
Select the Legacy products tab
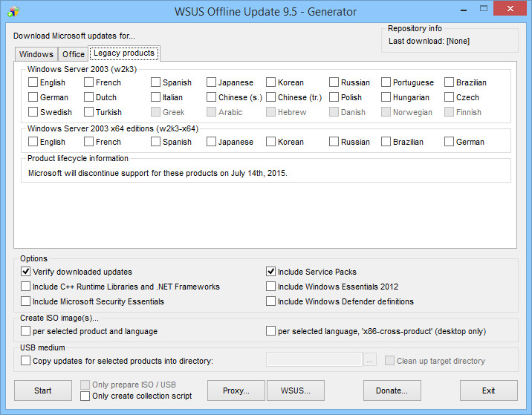(x=124, y=53)
